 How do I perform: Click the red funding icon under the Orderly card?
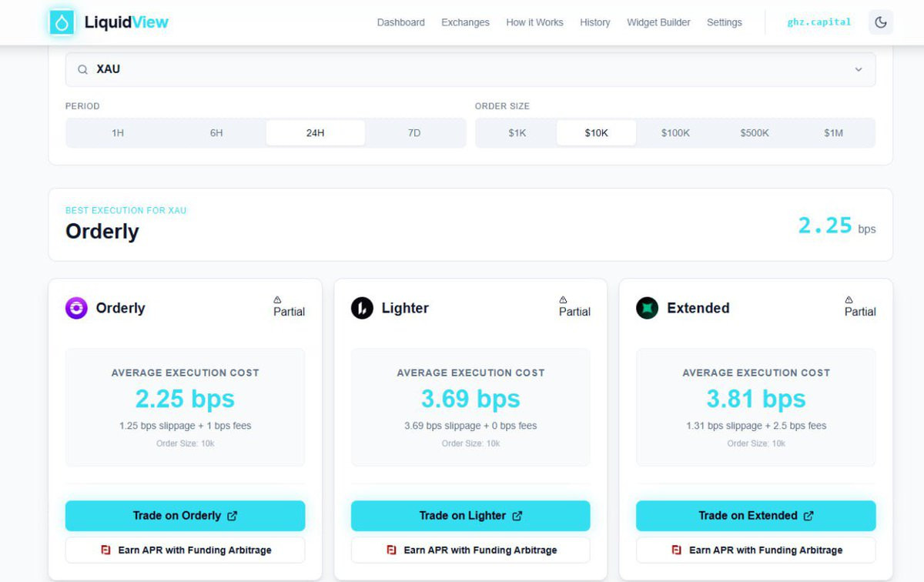click(x=105, y=550)
